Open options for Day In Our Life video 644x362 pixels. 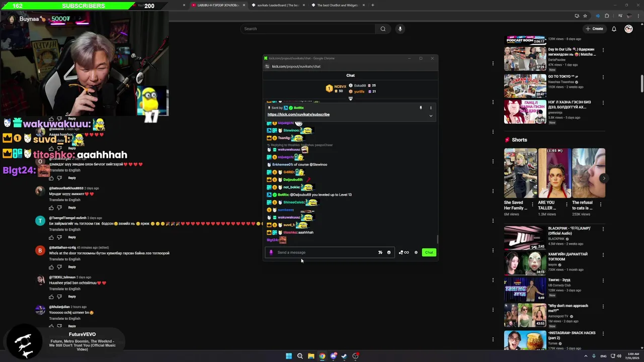coord(603,50)
